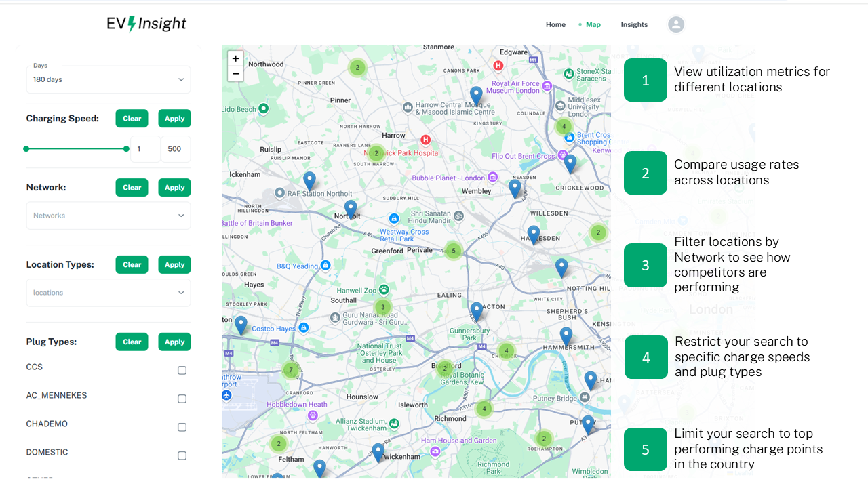
Task: Open the locations type dropdown
Action: click(108, 293)
